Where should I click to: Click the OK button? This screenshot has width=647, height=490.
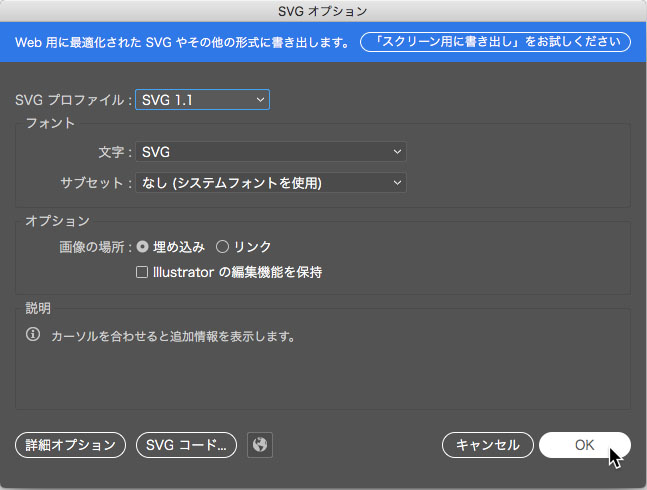585,445
